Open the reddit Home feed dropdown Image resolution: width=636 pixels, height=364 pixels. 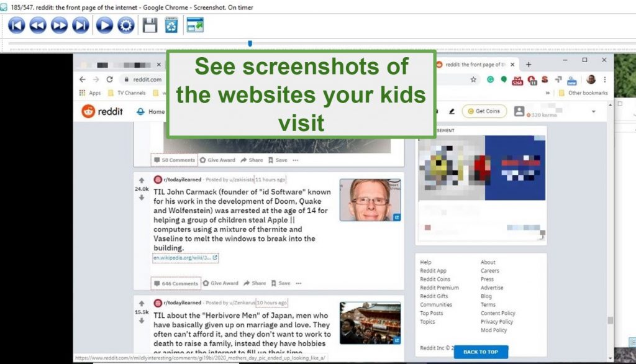[x=151, y=112]
